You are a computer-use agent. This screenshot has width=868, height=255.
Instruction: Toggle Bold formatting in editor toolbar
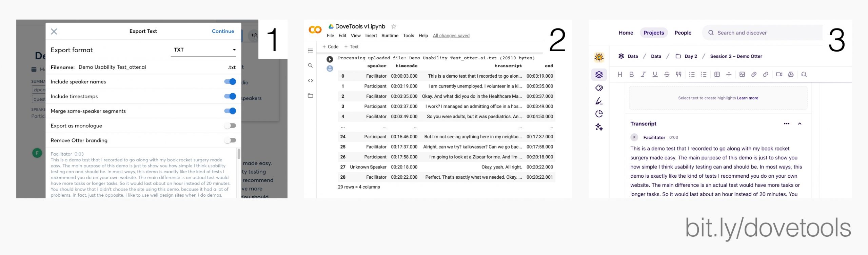[631, 75]
